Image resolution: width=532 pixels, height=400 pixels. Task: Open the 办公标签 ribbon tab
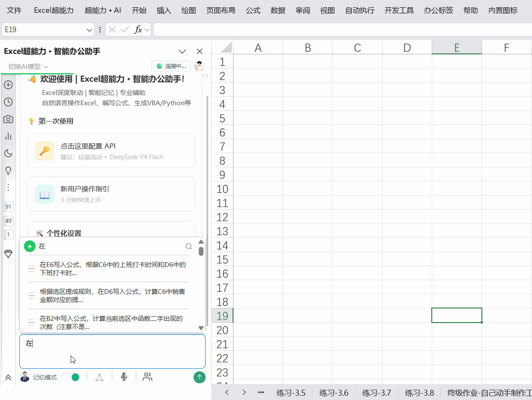(439, 10)
